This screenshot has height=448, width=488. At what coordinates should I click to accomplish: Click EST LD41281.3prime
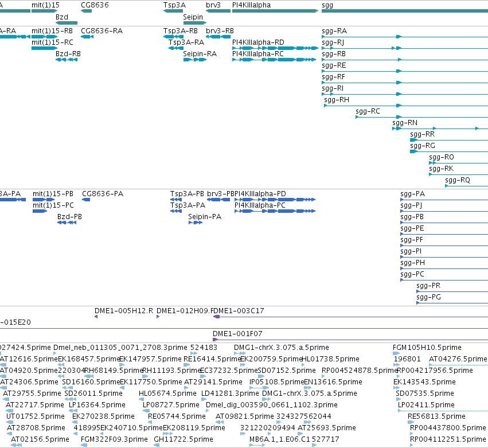204,399
